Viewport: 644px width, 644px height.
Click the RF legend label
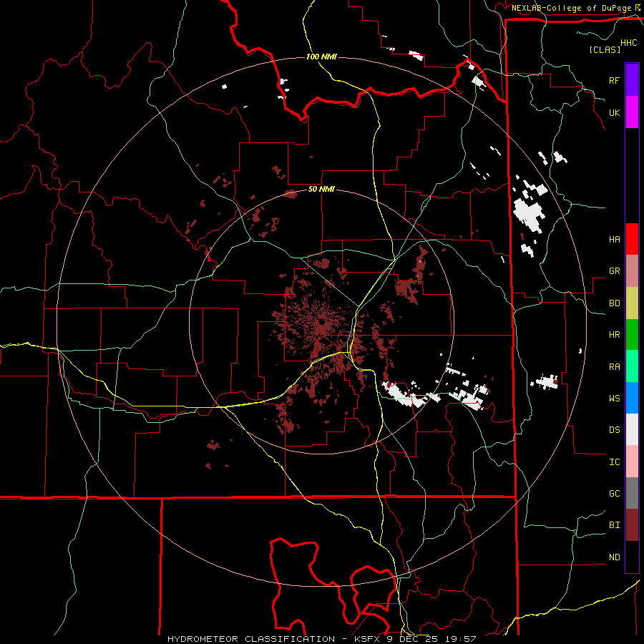point(614,80)
